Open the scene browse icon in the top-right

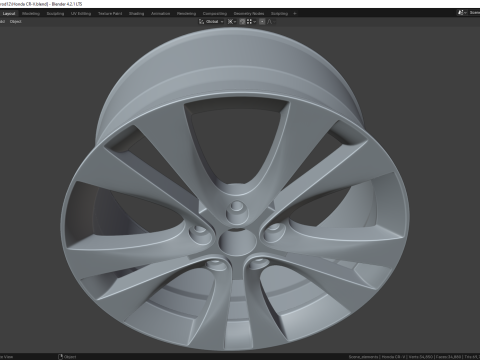coord(462,13)
